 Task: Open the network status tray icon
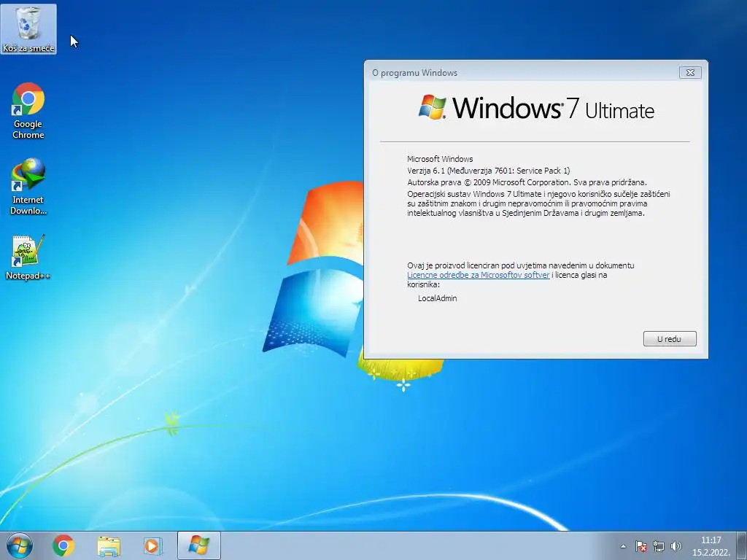coord(659,546)
